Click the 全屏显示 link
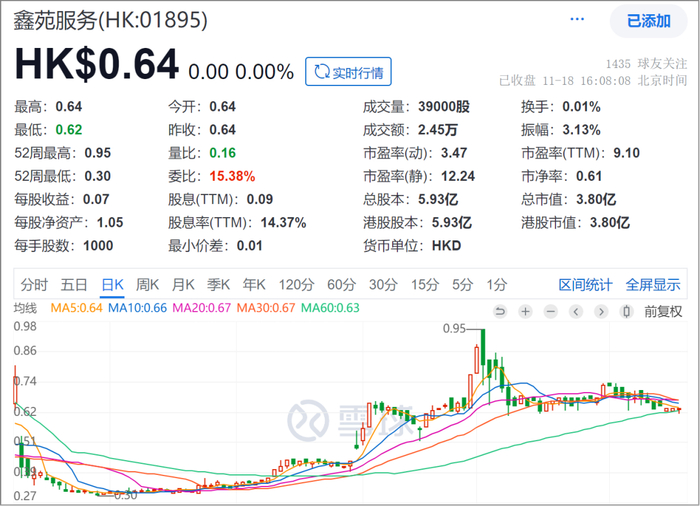 tap(653, 284)
